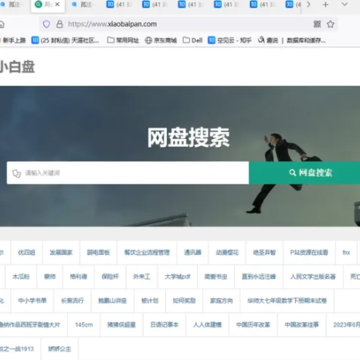The height and width of the screenshot is (360, 360).
Task: Select the 如何奖励 tag
Action: tap(184, 301)
